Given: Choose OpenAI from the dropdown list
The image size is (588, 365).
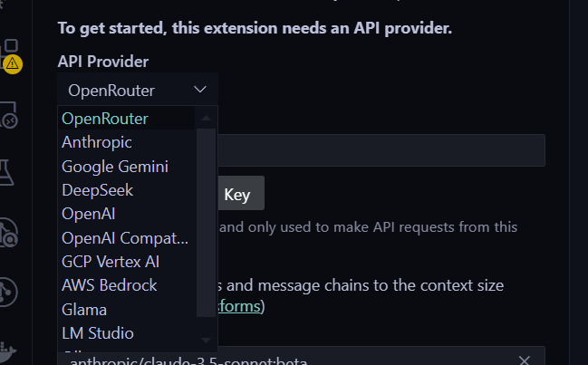Looking at the screenshot, I should point(88,214).
